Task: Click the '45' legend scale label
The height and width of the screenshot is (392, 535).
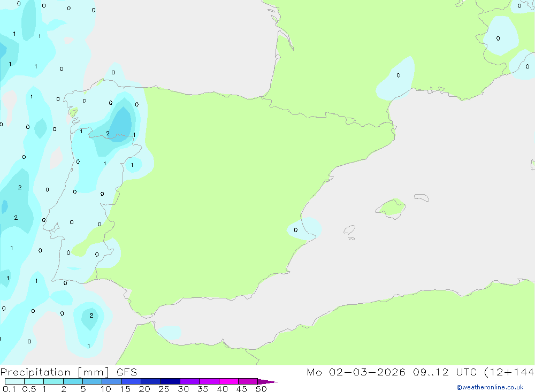Action: click(242, 389)
